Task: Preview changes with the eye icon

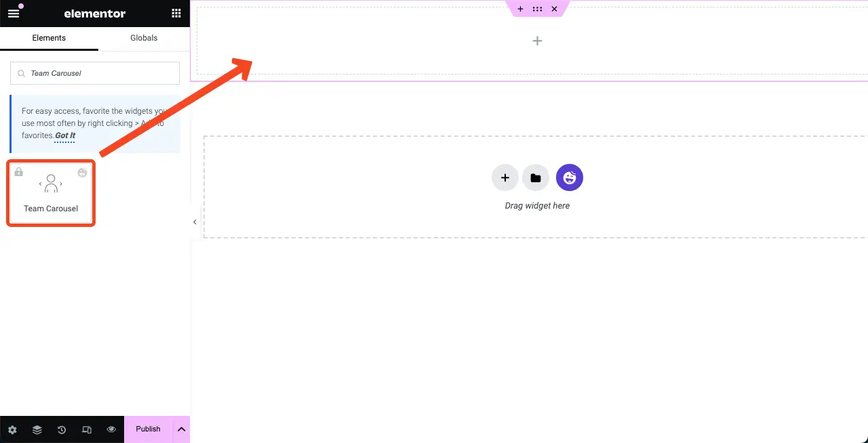Action: (111, 429)
